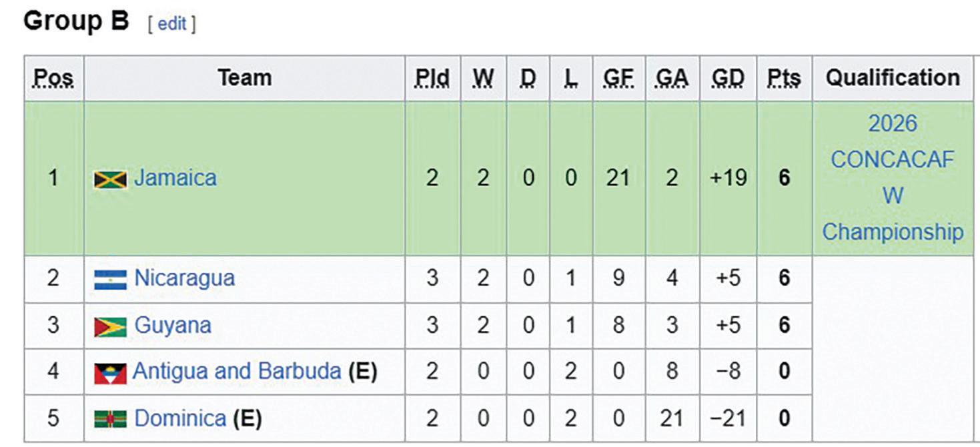This screenshot has width=980, height=447.
Task: Click the Jamaica flag icon
Action: click(110, 179)
